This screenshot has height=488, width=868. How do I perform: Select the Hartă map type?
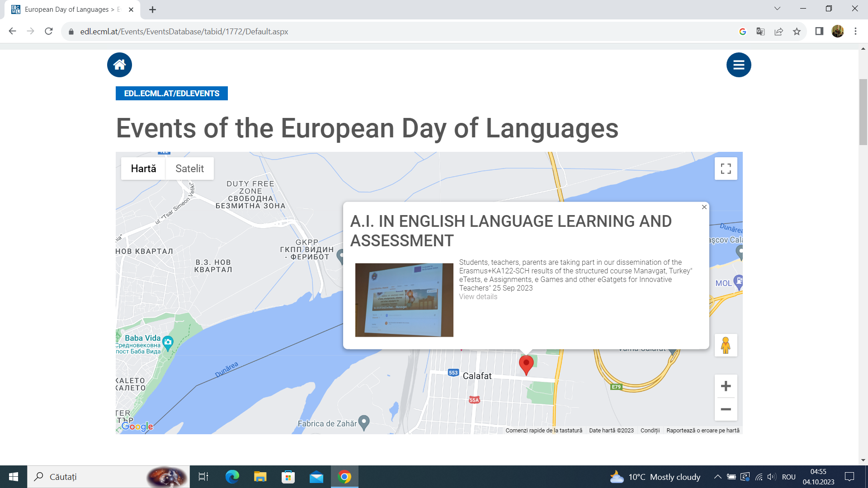coord(143,169)
